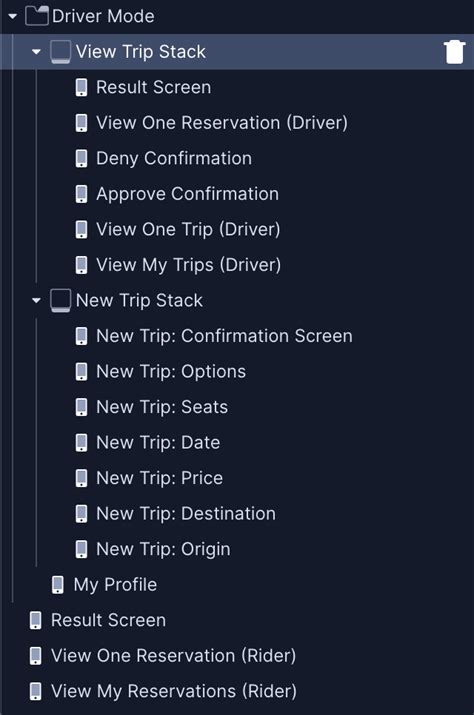Collapse the View Trip Stack group
The image size is (474, 715).
click(36, 52)
